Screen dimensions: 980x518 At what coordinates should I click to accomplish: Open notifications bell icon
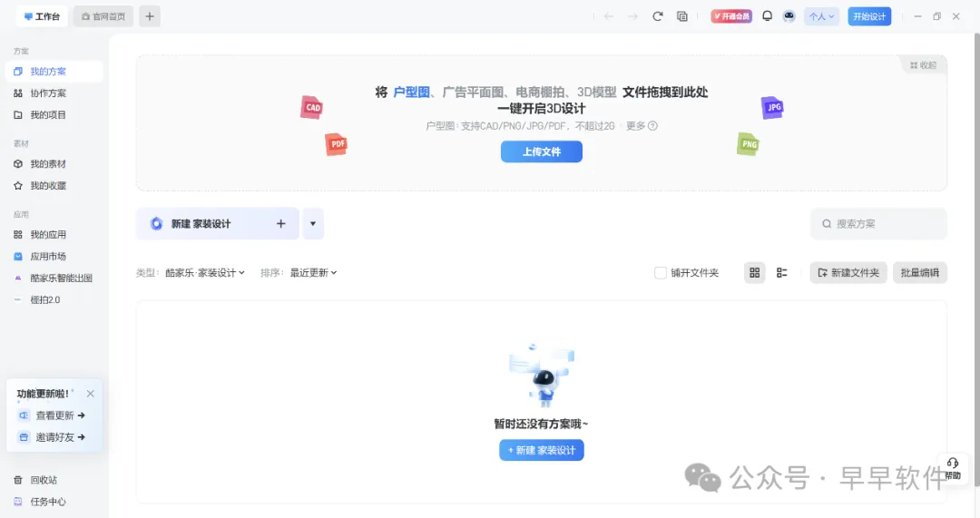[x=767, y=16]
